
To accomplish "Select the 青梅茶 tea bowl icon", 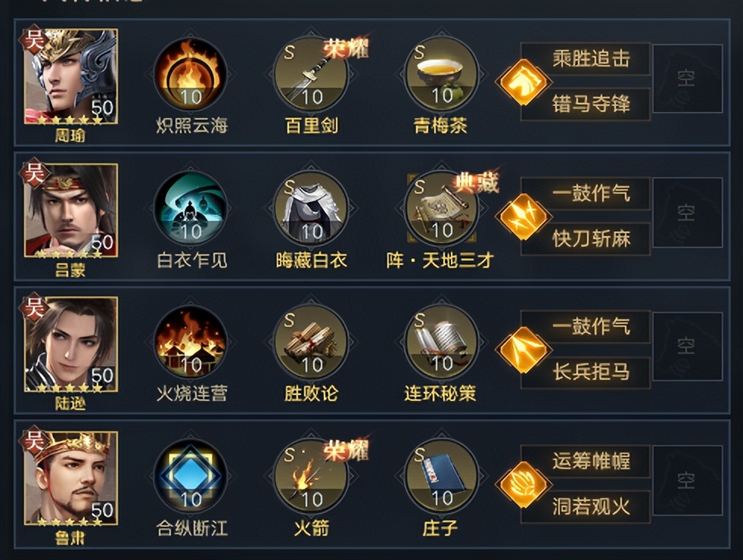I will [x=442, y=75].
